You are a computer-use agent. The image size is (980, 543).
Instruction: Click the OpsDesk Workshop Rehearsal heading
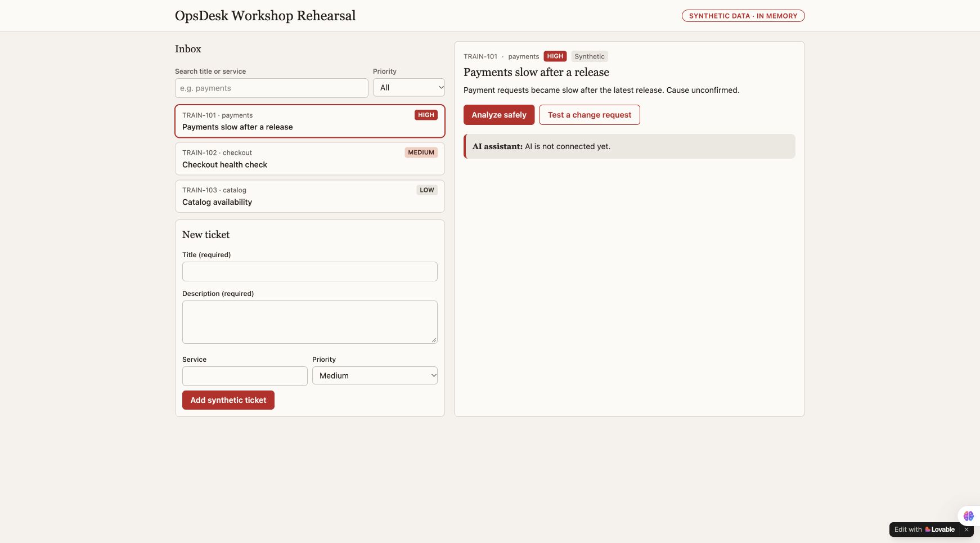coord(266,16)
